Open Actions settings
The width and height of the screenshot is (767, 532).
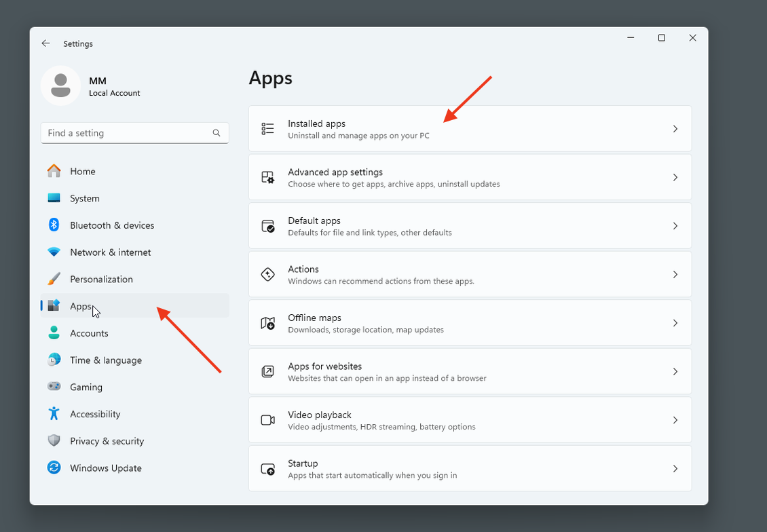[x=470, y=274]
